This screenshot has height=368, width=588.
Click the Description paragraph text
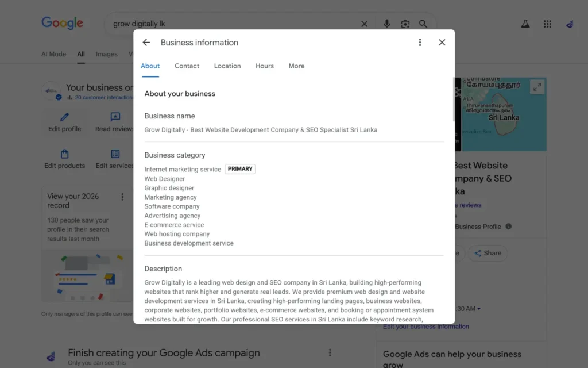pos(289,301)
